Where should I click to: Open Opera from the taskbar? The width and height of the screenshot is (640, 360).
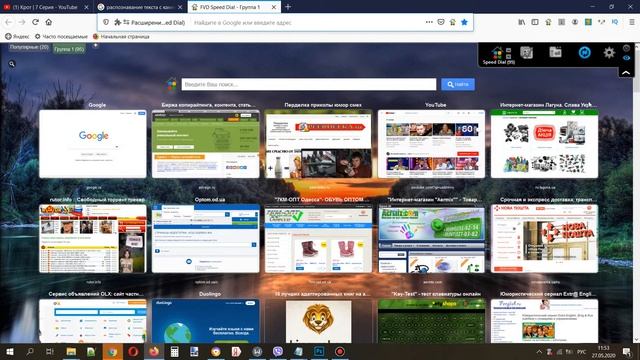133,351
